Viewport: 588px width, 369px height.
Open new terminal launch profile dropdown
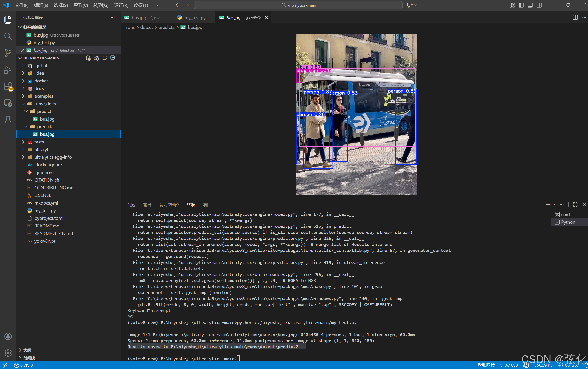(554, 205)
